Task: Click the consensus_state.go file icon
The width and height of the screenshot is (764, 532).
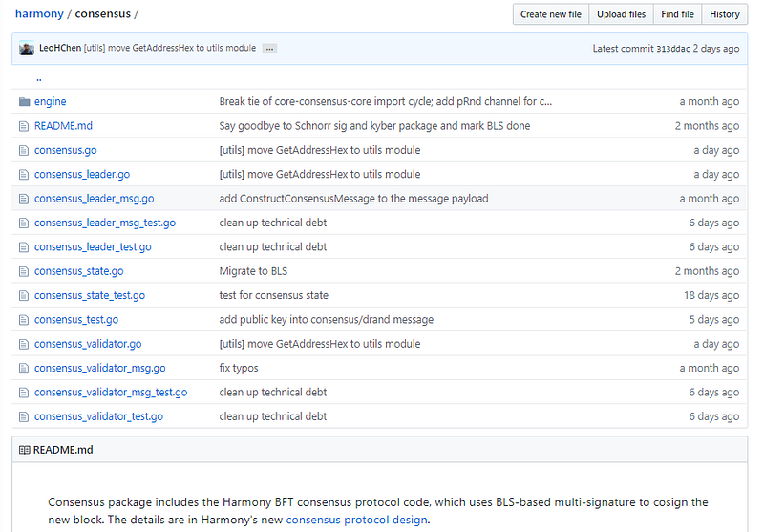Action: tap(25, 271)
